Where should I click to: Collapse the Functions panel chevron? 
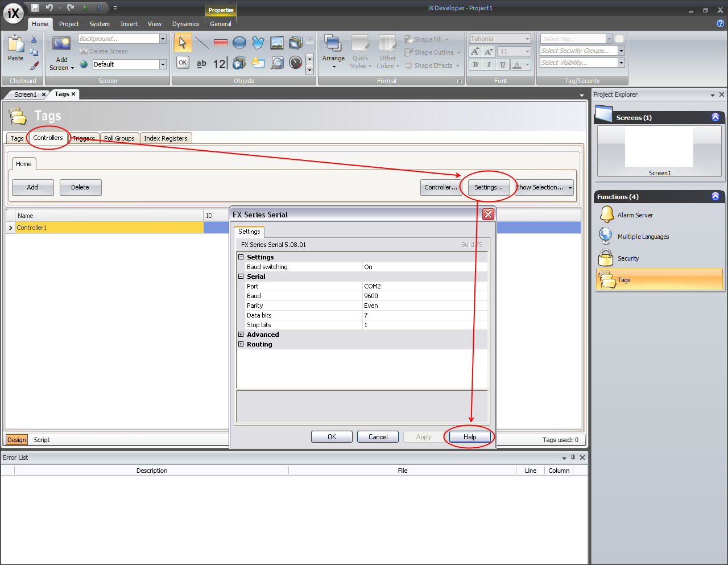coord(715,196)
